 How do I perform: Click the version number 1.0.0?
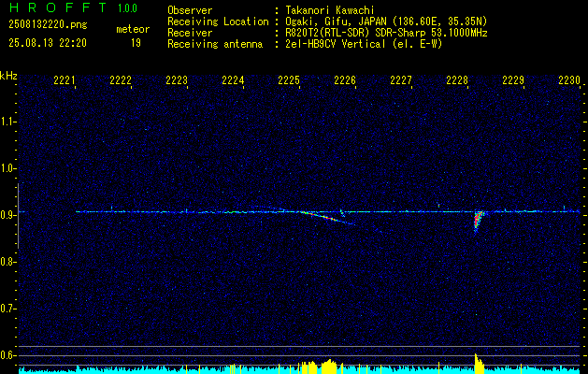tap(127, 8)
